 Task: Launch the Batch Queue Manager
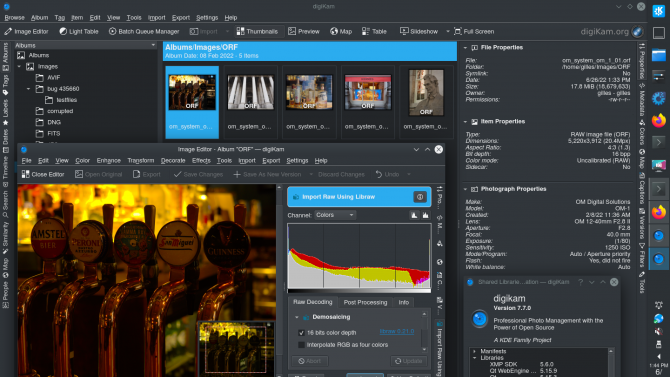pyautogui.click(x=144, y=31)
